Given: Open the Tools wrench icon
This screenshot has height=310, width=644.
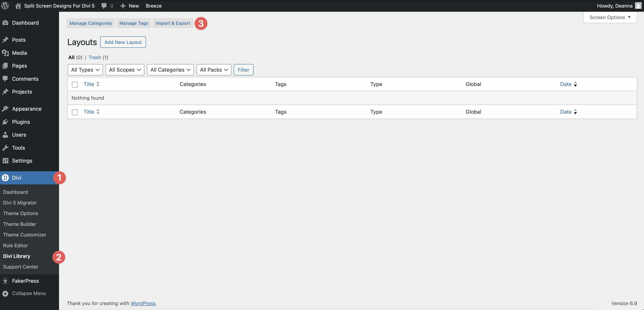Looking at the screenshot, I should 6,148.
